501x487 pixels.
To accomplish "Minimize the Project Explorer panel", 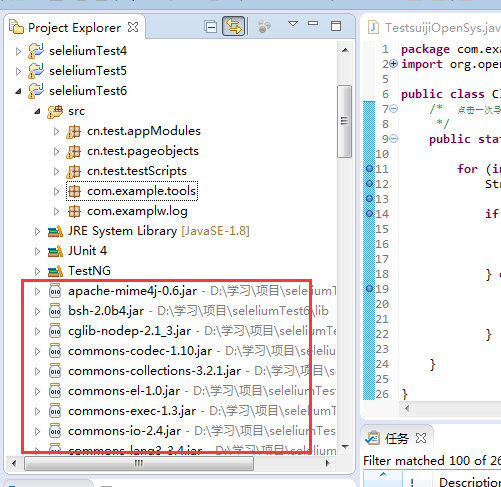I will pos(313,23).
